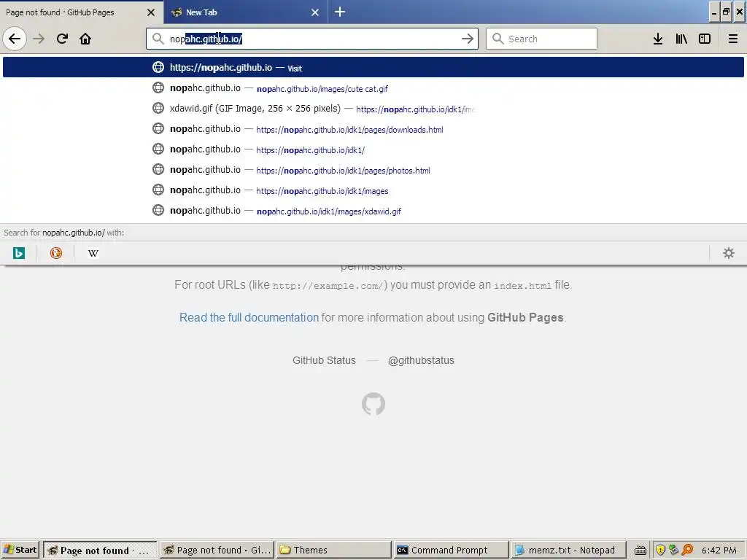Click the security shield tray icon
The image size is (747, 560).
coord(660,550)
